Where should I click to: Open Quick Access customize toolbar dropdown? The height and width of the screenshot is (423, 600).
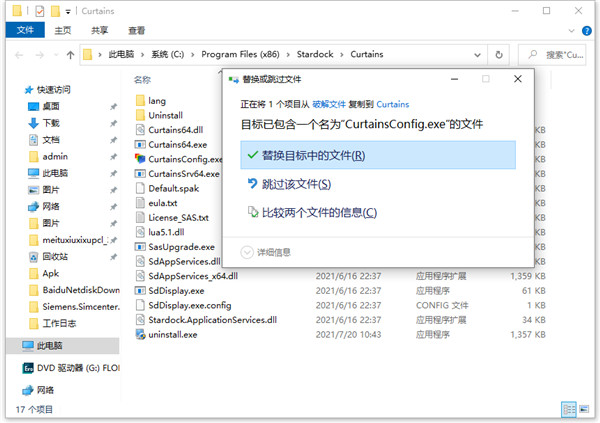68,11
